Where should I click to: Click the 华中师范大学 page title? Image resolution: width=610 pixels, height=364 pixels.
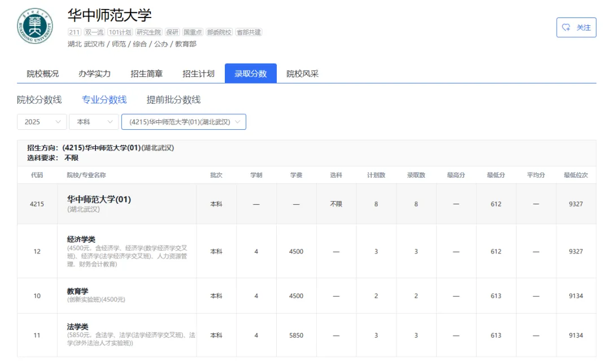pyautogui.click(x=110, y=16)
